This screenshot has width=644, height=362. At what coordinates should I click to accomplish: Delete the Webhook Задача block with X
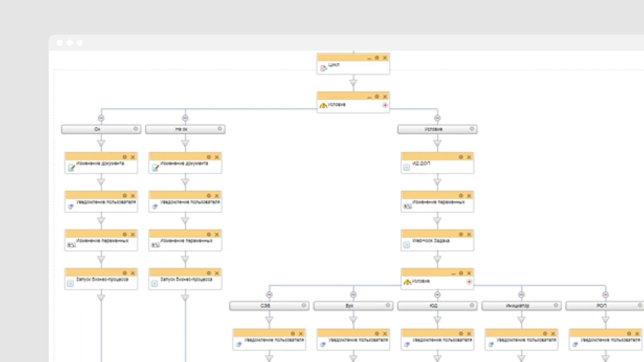[469, 235]
